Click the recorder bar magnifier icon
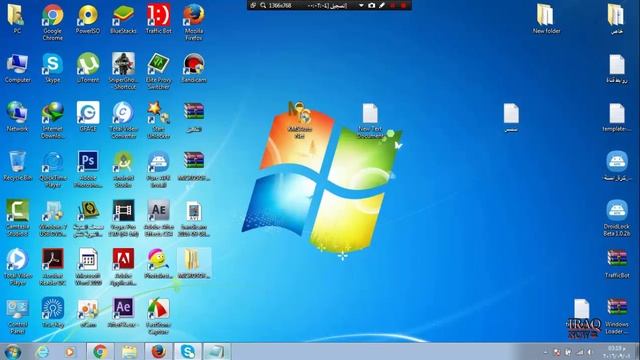This screenshot has height=360, width=640. coord(263,5)
